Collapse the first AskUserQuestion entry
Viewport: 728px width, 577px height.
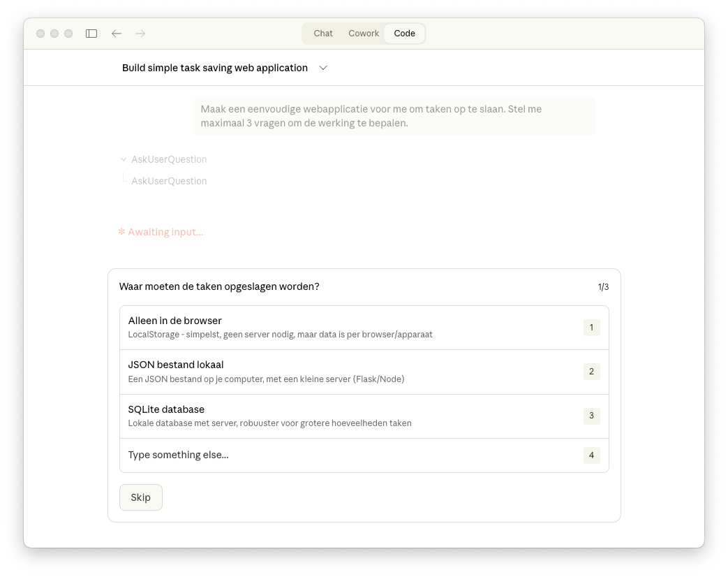[x=123, y=159]
